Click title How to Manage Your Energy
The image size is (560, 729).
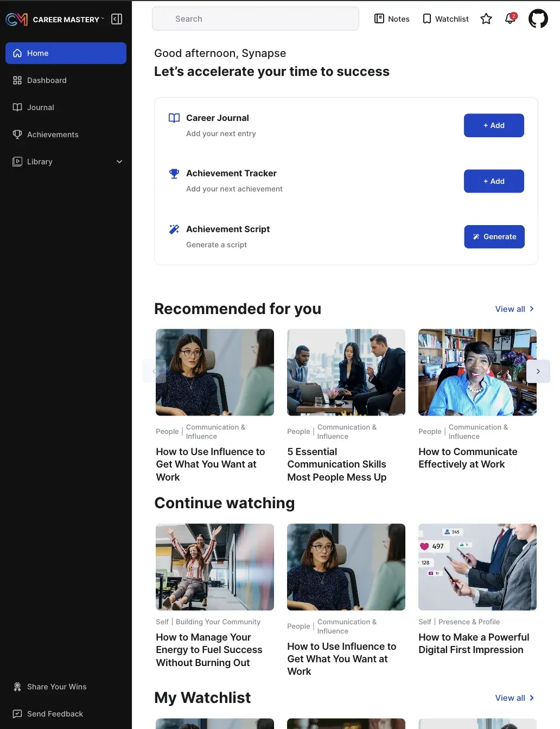click(x=209, y=650)
